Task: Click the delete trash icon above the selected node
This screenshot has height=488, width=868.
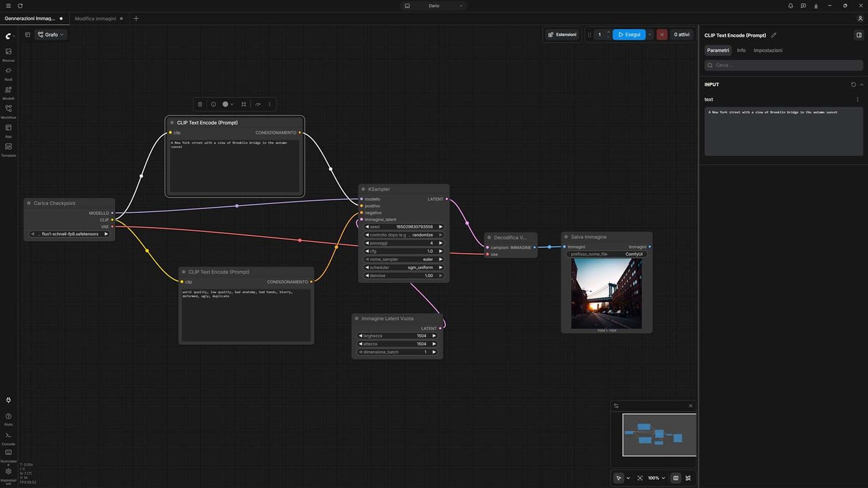Action: pyautogui.click(x=200, y=104)
